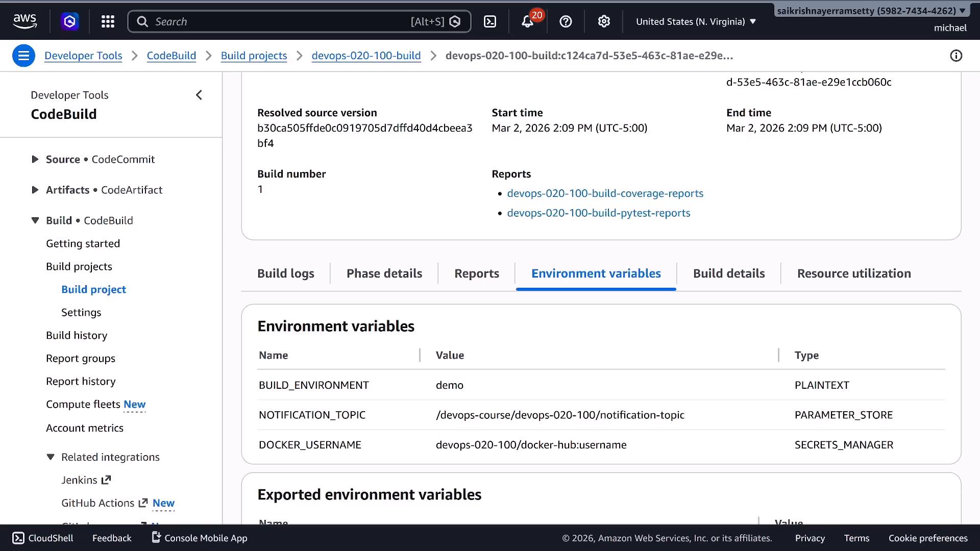Screen dimensions: 980x551
Task: Open the pytest-reports link
Action: 599,213
